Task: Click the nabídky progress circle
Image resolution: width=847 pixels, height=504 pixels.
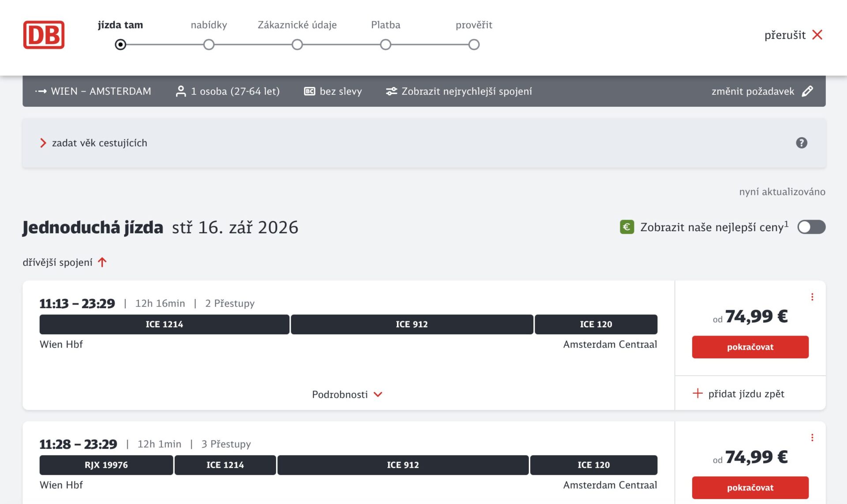Action: 209,45
